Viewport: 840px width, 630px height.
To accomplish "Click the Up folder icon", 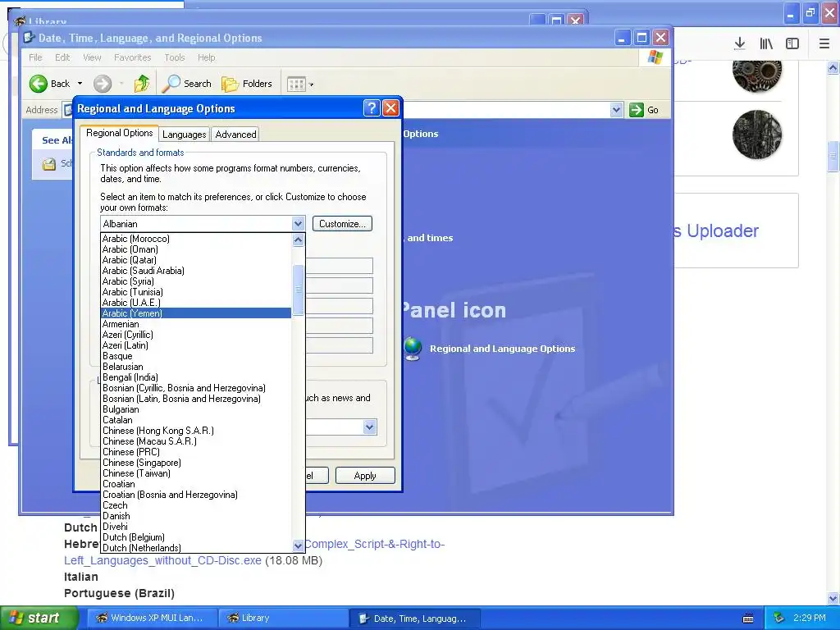I will (x=142, y=84).
